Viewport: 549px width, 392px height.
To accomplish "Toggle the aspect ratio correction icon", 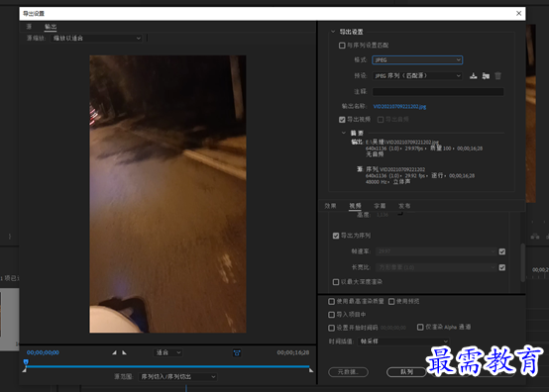I will pyautogui.click(x=237, y=352).
